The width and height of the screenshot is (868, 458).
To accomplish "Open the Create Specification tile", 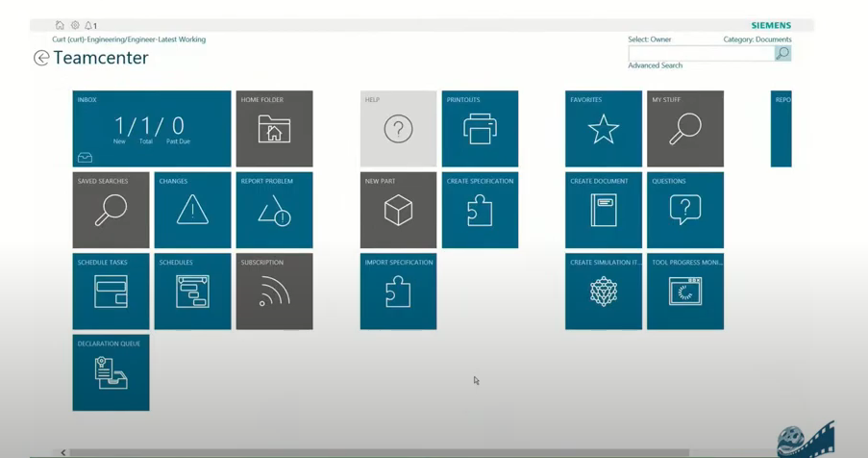I will pos(480,210).
